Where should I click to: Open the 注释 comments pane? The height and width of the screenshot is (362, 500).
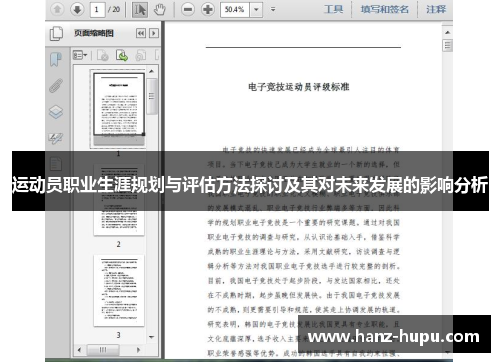436,9
